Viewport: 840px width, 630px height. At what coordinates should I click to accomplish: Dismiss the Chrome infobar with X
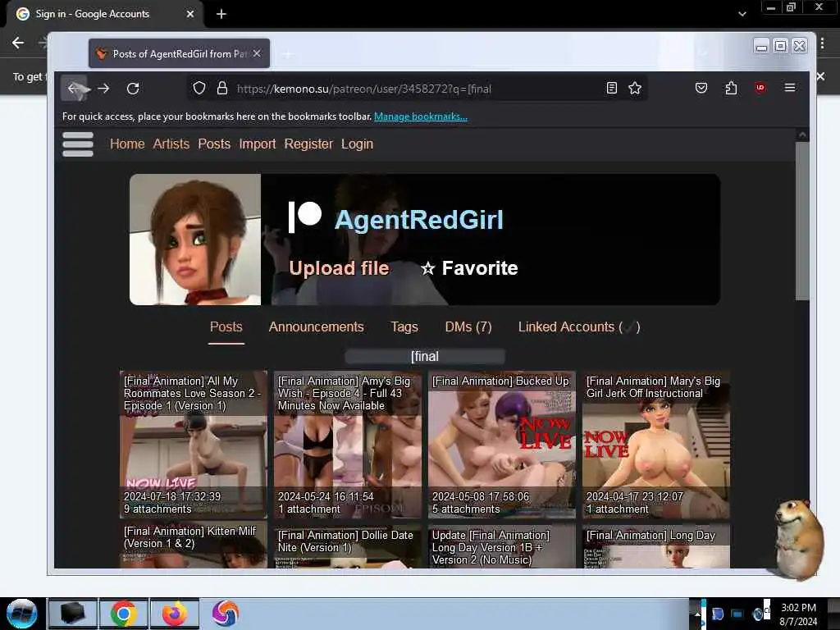(820, 76)
